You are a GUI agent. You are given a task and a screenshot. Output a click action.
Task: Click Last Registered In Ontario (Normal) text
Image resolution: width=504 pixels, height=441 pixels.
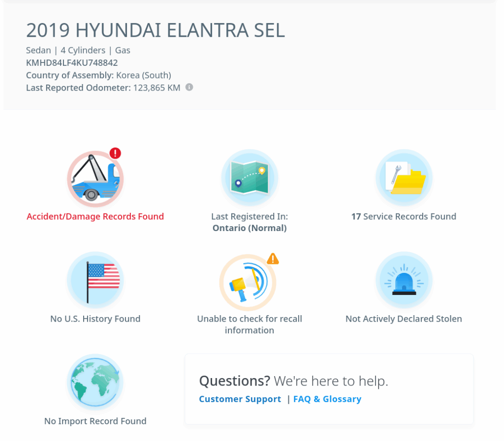[x=250, y=222]
